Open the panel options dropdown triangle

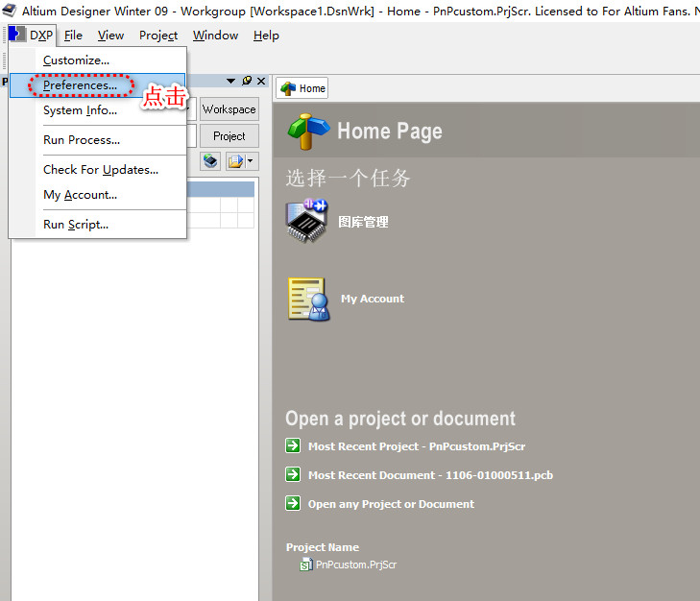pos(231,82)
